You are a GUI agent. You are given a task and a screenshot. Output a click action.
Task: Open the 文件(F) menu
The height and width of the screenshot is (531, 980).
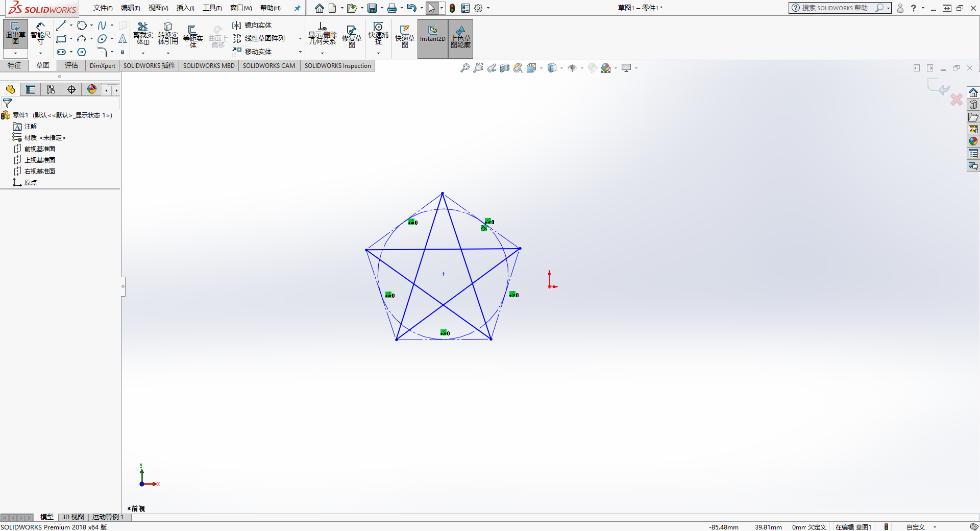[x=103, y=8]
